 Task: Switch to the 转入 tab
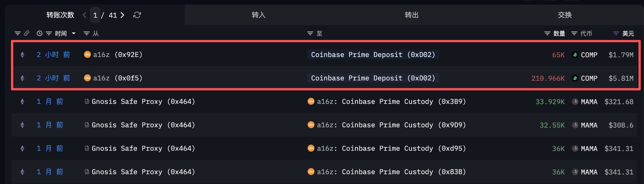(258, 15)
